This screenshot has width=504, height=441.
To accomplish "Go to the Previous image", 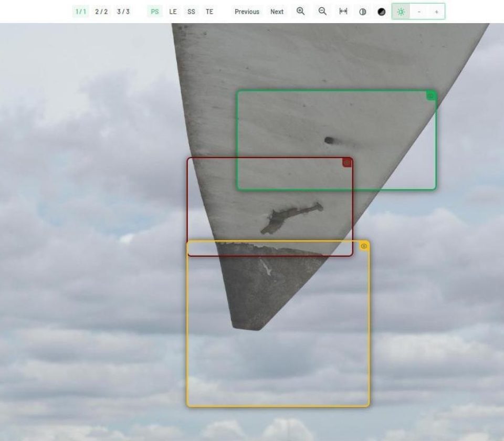I will coord(247,12).
